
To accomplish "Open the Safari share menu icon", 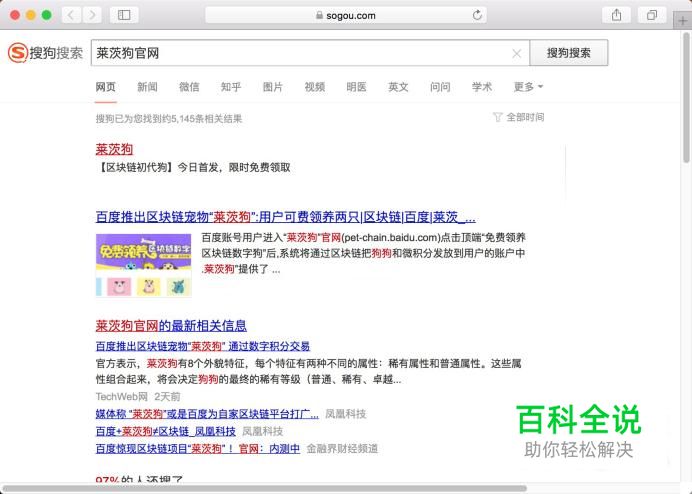I will 616,15.
